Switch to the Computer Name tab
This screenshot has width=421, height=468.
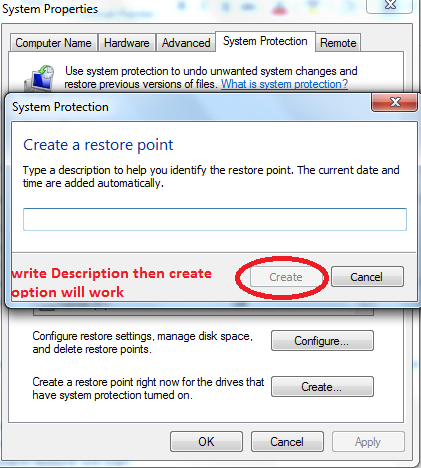point(54,43)
